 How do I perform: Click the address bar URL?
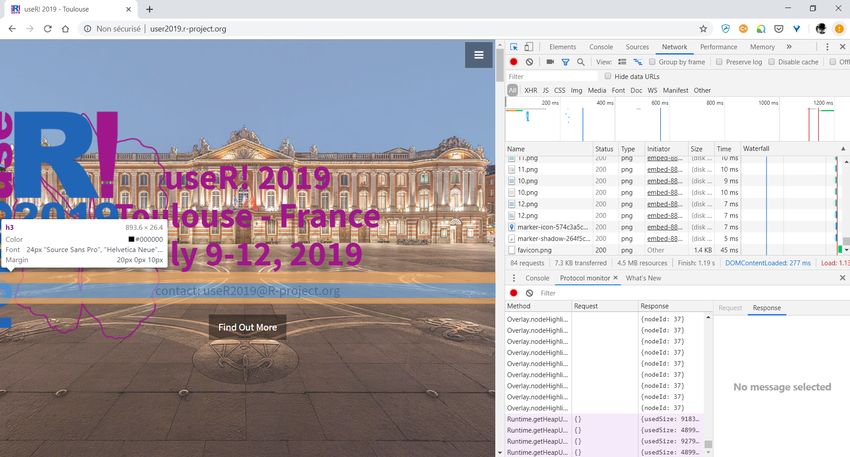[188, 29]
